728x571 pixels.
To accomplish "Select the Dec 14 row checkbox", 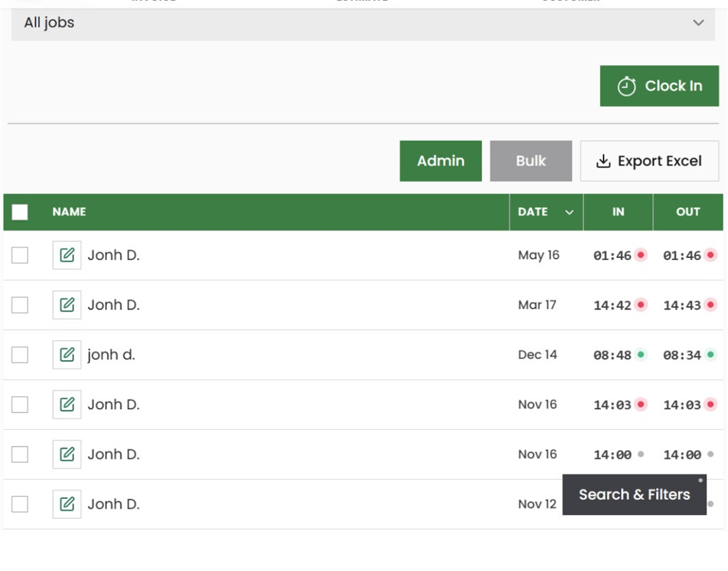I will 20,355.
